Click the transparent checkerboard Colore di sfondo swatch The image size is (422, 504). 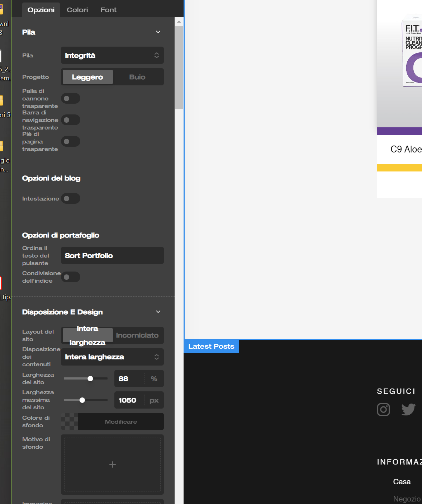(70, 421)
